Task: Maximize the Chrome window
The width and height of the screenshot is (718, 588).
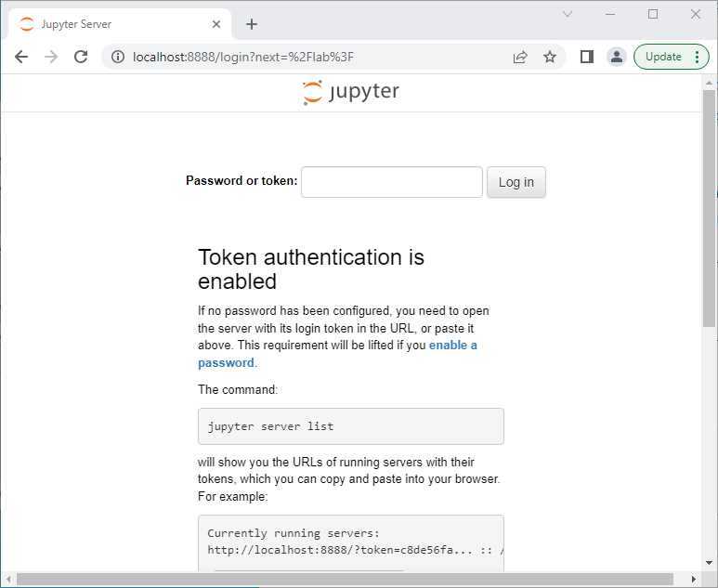Action: (653, 14)
